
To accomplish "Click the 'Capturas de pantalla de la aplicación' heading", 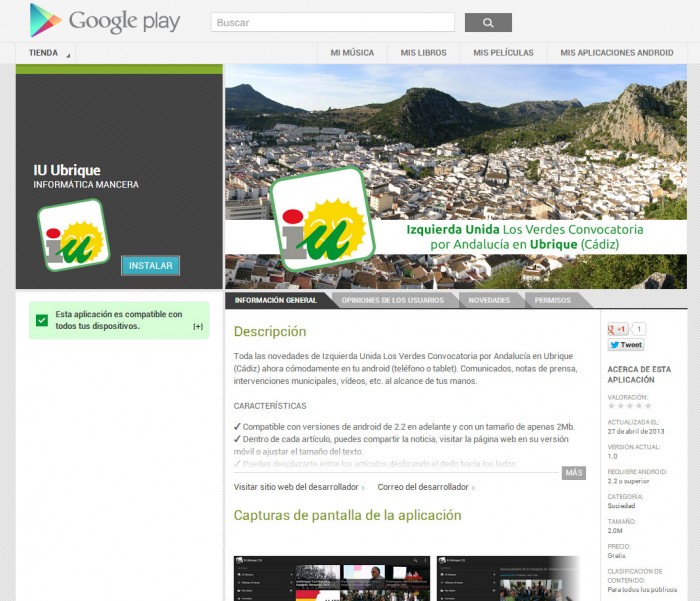I will pos(347,515).
